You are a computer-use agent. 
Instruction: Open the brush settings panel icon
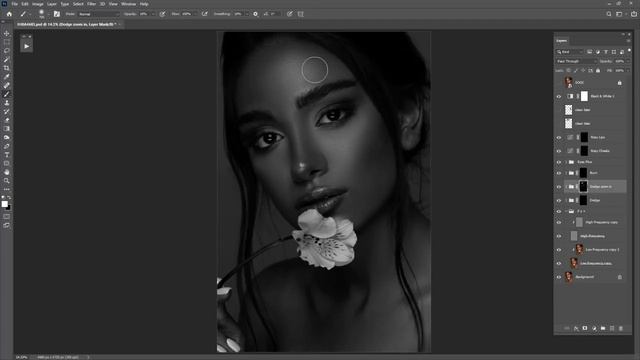57,14
